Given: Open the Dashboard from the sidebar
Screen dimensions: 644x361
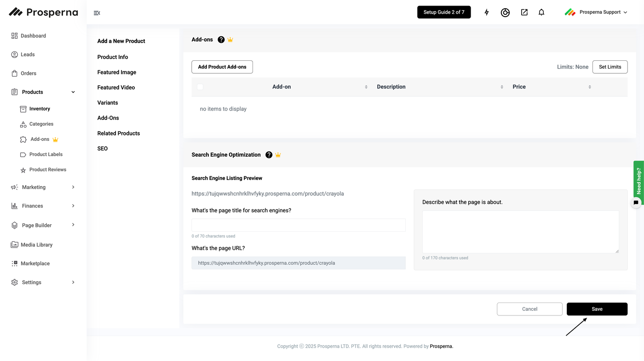Looking at the screenshot, I should [33, 36].
